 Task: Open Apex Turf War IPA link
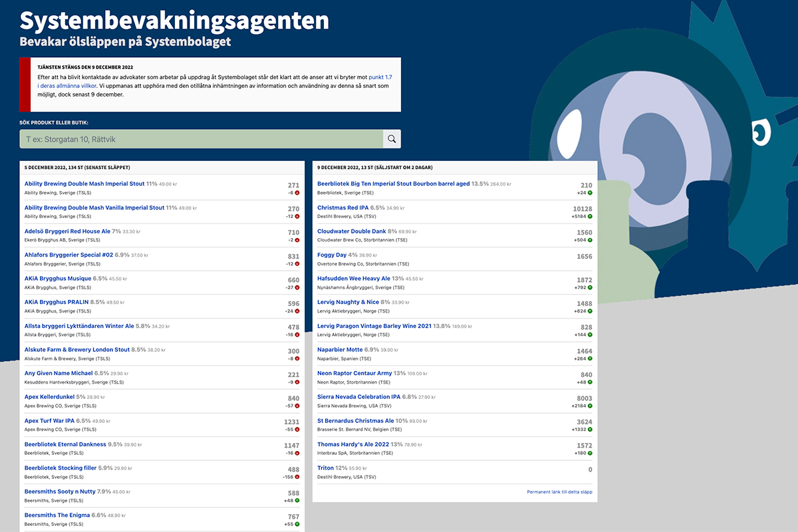pyautogui.click(x=49, y=421)
